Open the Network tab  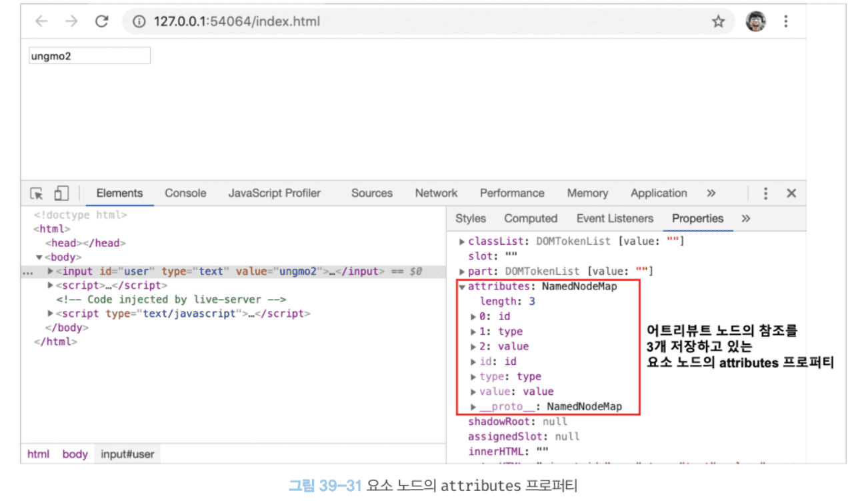tap(436, 193)
